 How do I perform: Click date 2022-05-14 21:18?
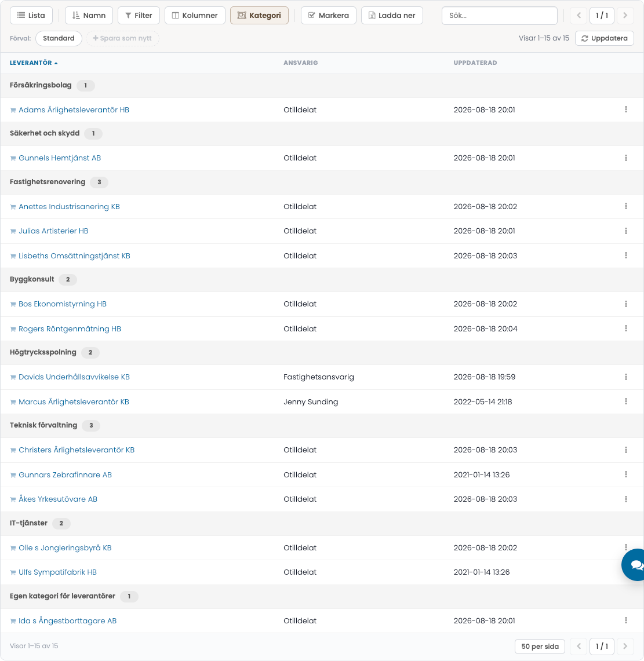click(x=483, y=401)
